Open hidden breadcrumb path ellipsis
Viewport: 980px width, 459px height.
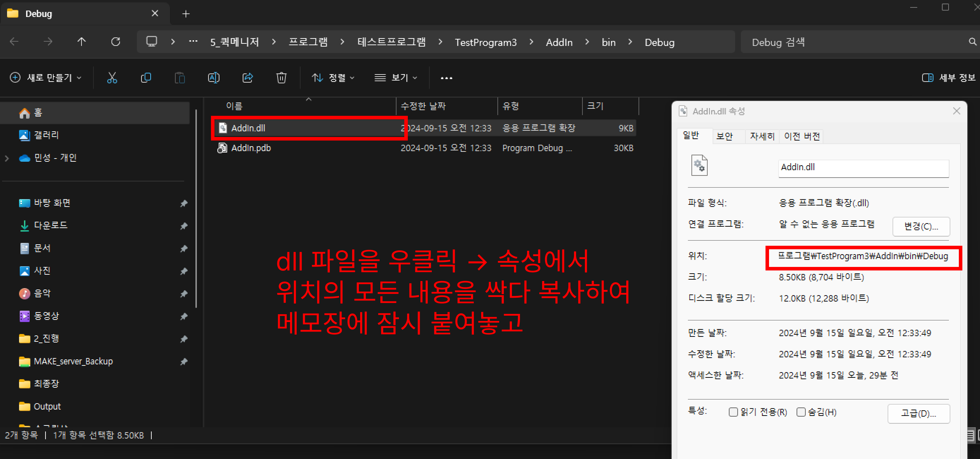pos(193,42)
